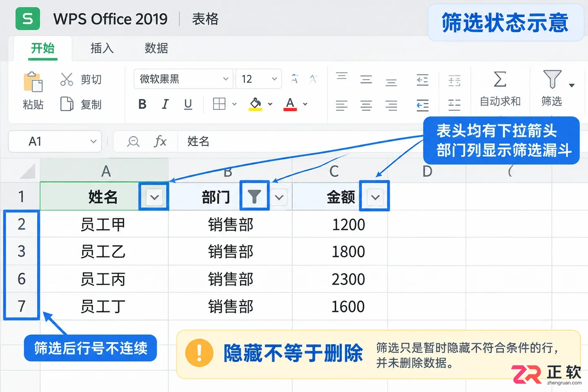Click the merge cells icon
The height and width of the screenshot is (392, 588).
[x=454, y=80]
